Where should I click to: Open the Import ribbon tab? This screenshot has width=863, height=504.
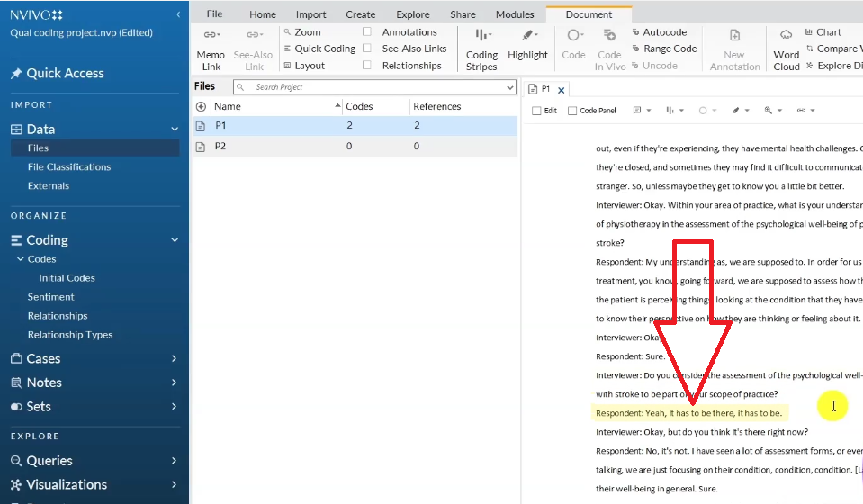[311, 14]
